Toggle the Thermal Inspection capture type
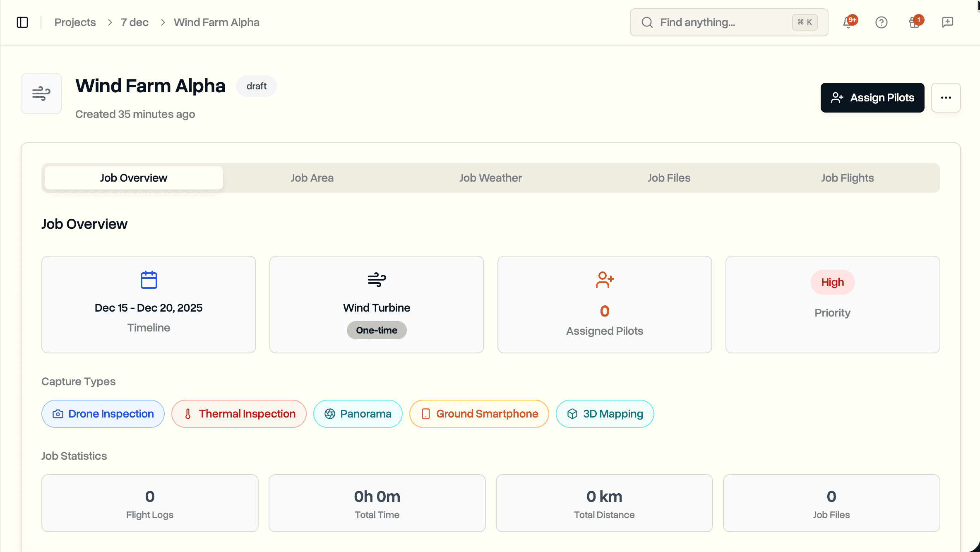This screenshot has width=980, height=552. [238, 413]
